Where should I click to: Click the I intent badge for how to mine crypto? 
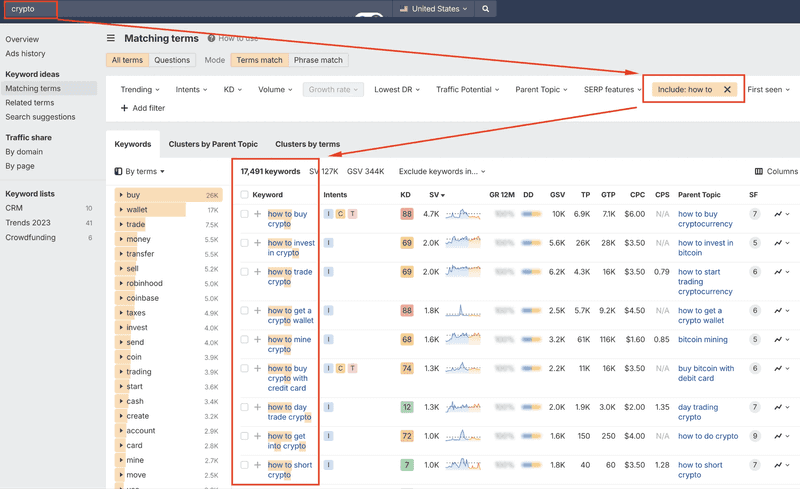[329, 339]
